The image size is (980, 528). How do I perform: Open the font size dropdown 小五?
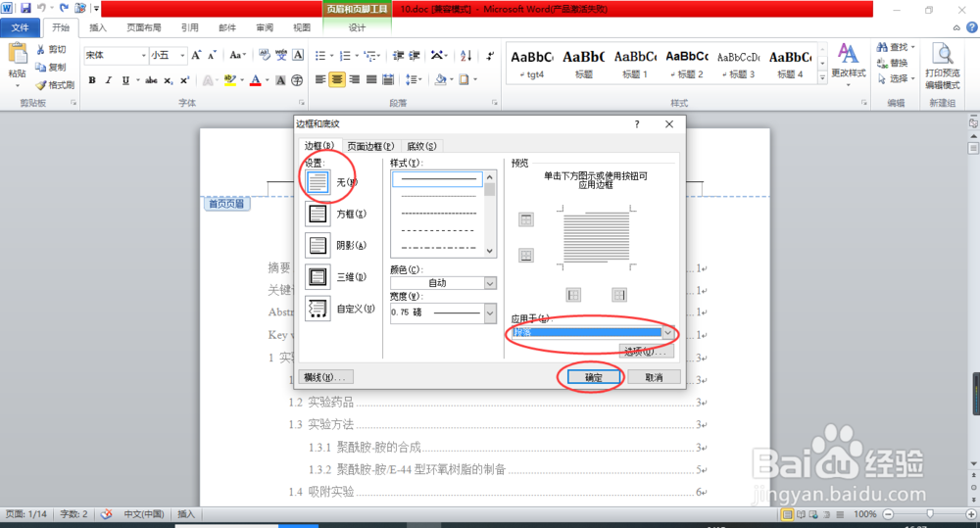182,55
